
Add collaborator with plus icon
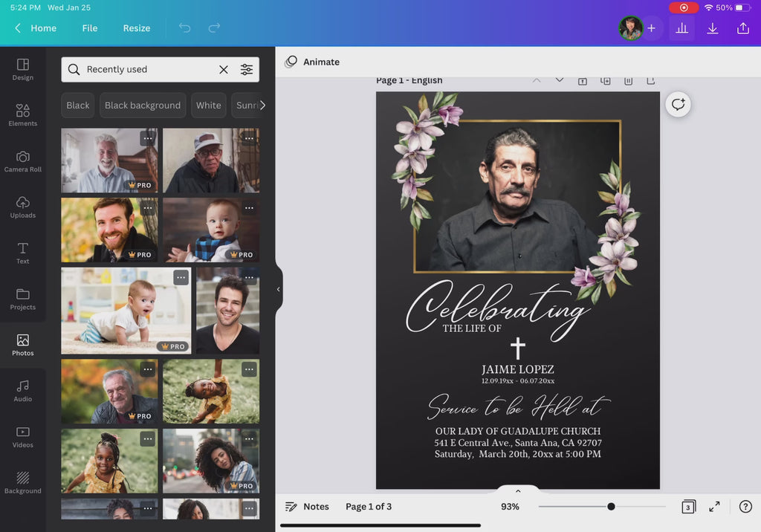(x=651, y=28)
